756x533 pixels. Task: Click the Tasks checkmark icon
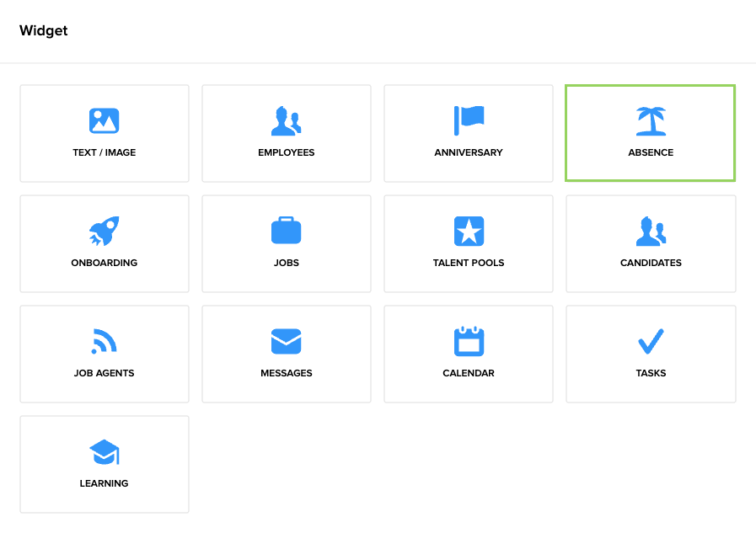[x=650, y=340]
